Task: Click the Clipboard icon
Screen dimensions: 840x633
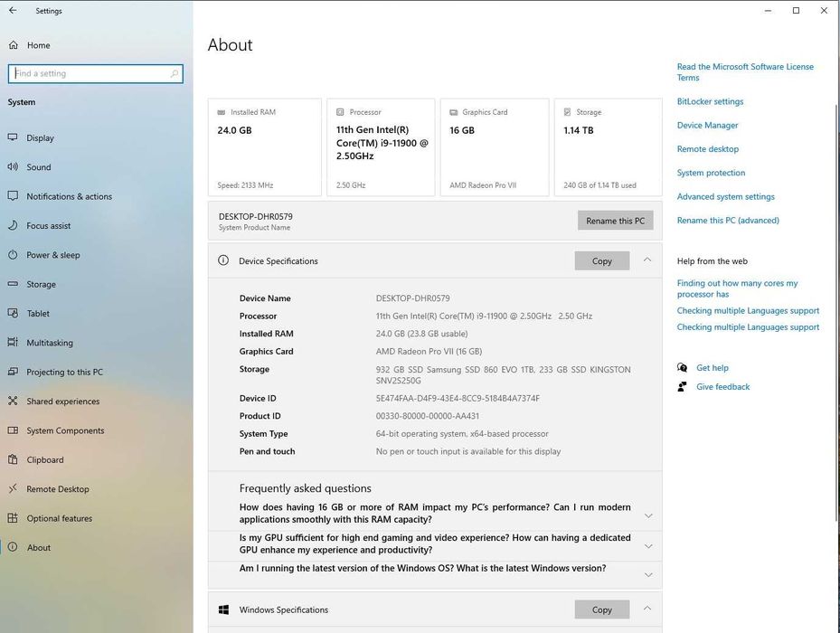Action: pos(13,459)
